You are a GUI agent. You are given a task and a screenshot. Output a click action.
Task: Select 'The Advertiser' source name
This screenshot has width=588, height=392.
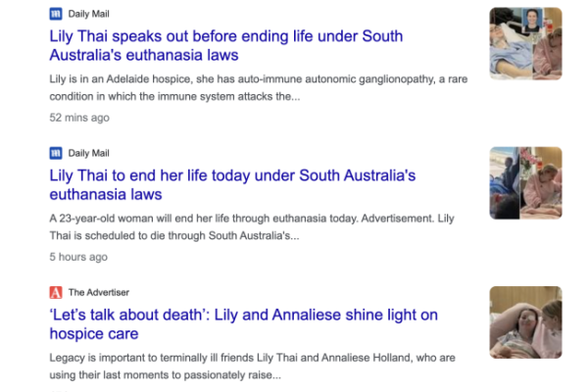[x=99, y=292]
